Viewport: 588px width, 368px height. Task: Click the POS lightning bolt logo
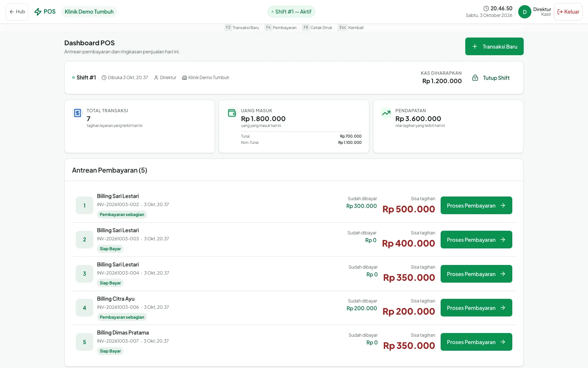[38, 12]
